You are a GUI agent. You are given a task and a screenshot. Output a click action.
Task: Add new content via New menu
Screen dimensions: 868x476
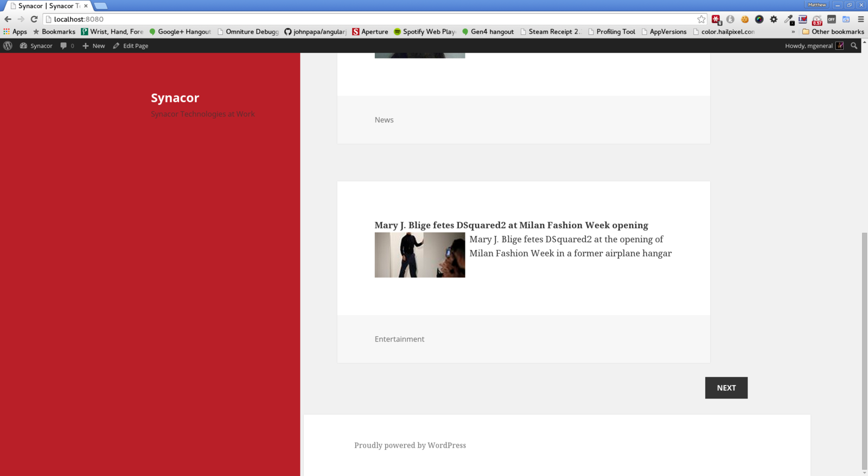pyautogui.click(x=94, y=46)
